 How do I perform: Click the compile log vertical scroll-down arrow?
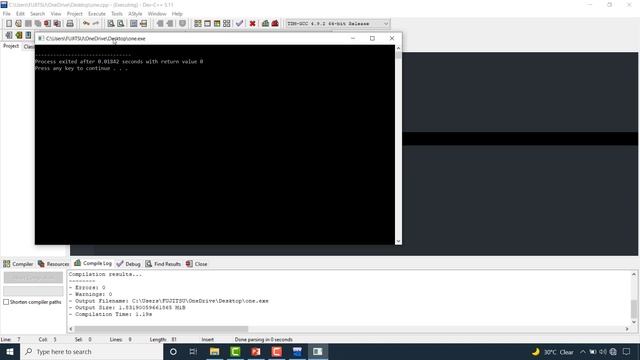point(634,322)
